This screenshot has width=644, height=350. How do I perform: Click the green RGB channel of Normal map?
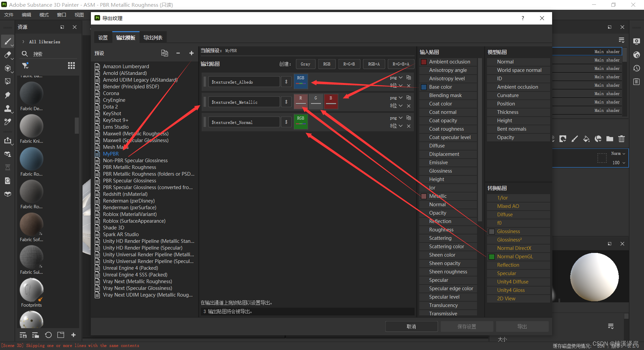[301, 122]
